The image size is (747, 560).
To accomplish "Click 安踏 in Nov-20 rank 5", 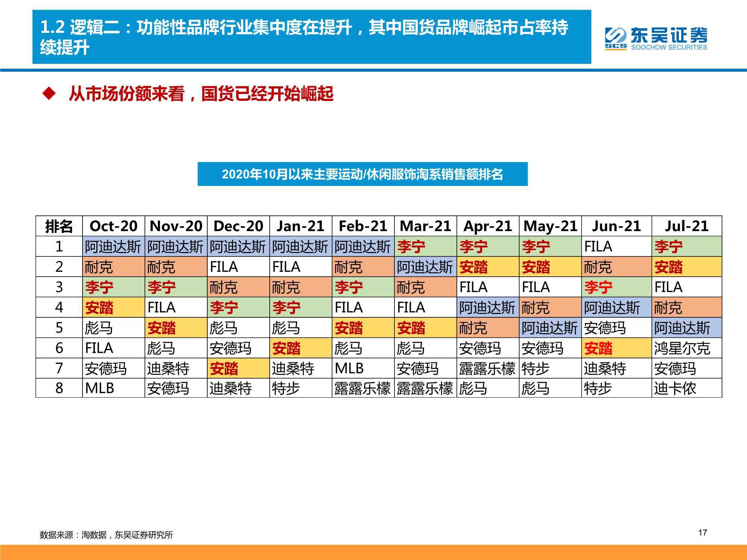I will tap(176, 327).
